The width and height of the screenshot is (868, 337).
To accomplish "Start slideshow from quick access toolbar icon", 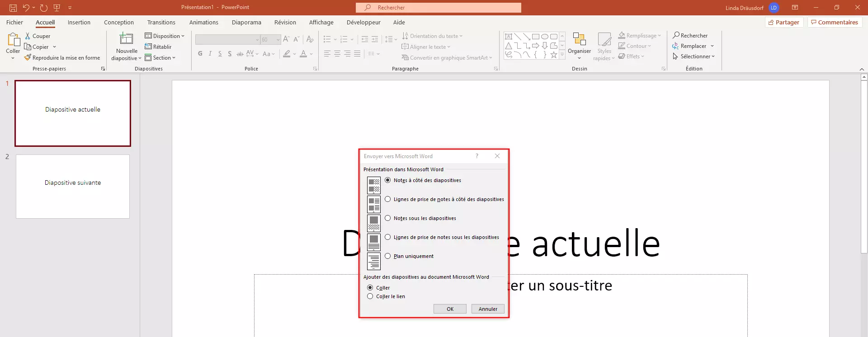I will point(57,8).
